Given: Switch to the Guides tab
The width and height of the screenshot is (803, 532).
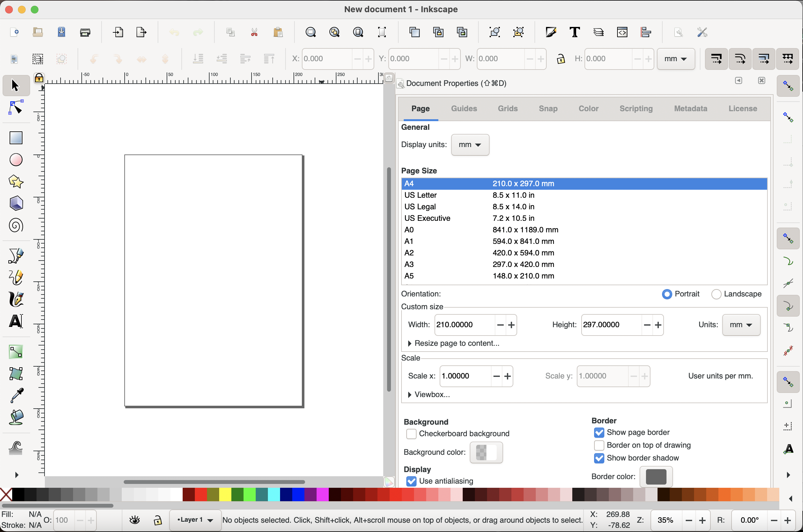Looking at the screenshot, I should (464, 109).
